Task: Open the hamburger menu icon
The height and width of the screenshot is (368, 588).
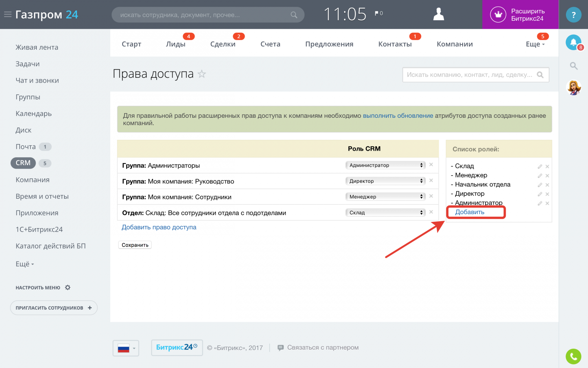Action: 8,14
